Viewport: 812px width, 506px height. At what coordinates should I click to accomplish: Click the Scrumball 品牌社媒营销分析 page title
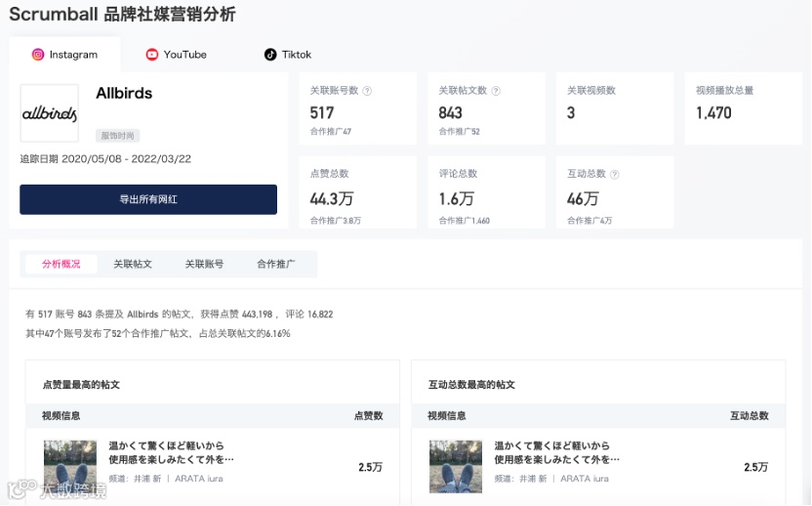pos(122,14)
